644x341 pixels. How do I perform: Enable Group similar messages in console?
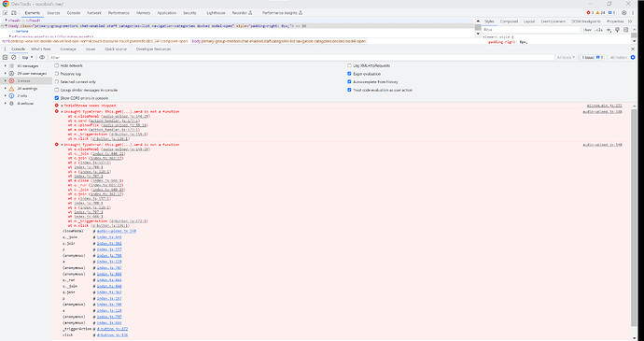tap(57, 90)
